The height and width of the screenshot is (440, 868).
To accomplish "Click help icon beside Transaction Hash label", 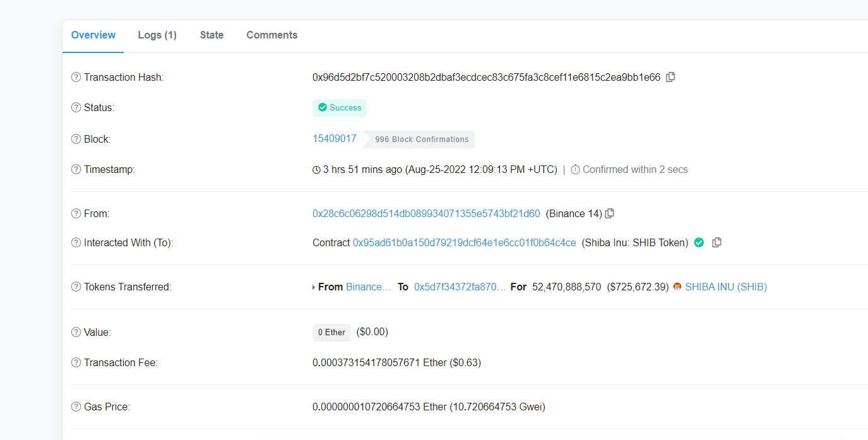I will tap(76, 78).
